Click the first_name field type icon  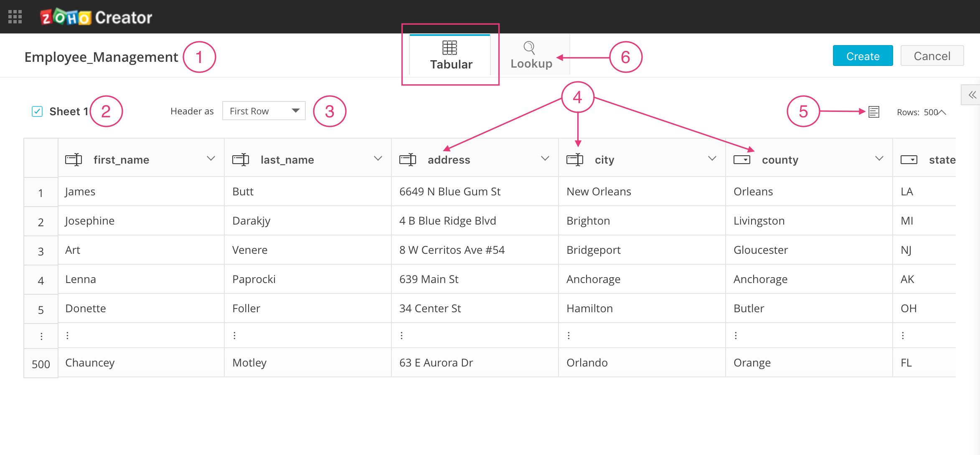coord(74,159)
